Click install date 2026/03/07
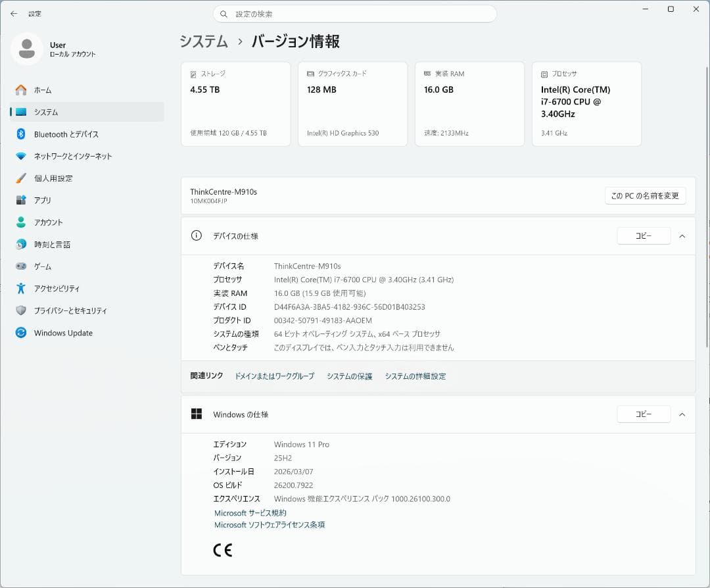The height and width of the screenshot is (588, 710). 293,472
